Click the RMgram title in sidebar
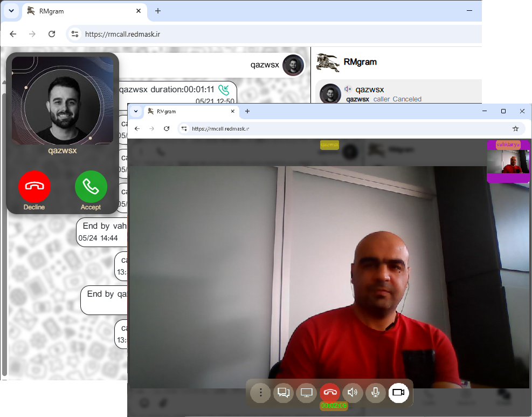The width and height of the screenshot is (532, 417). point(360,62)
